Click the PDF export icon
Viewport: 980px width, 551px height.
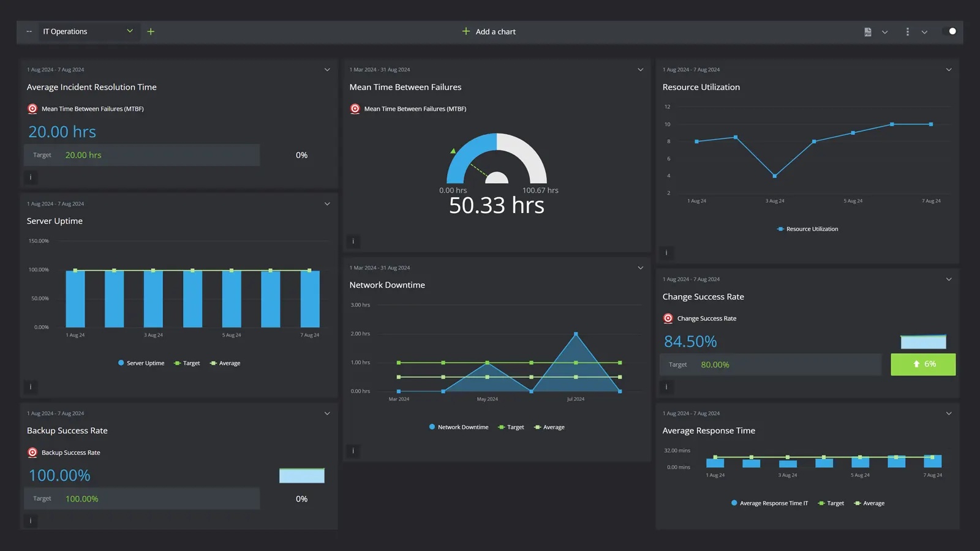click(x=867, y=31)
